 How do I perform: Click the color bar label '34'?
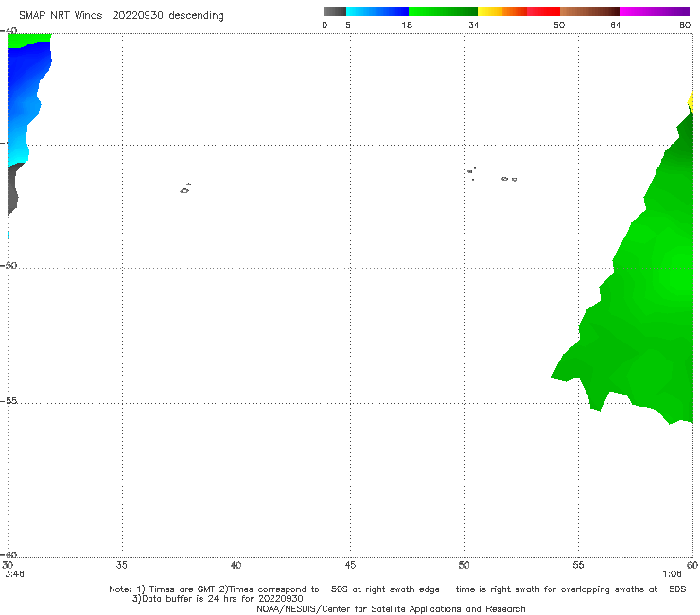pyautogui.click(x=474, y=25)
